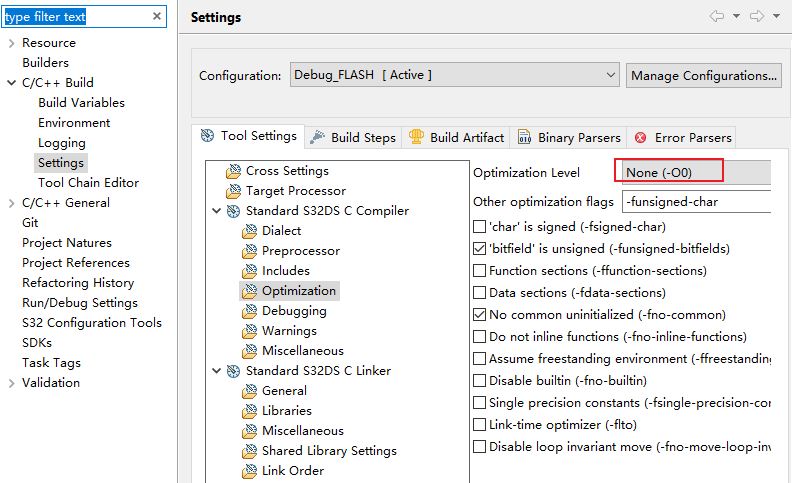792x483 pixels.
Task: Check Disable builtin (-fno-builtin)
Action: click(x=479, y=380)
